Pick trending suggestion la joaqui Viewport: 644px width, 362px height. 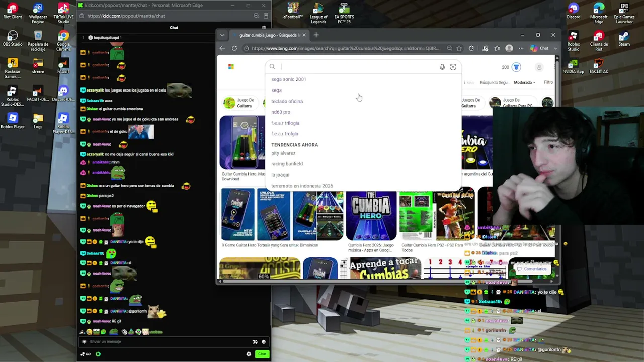(x=280, y=175)
